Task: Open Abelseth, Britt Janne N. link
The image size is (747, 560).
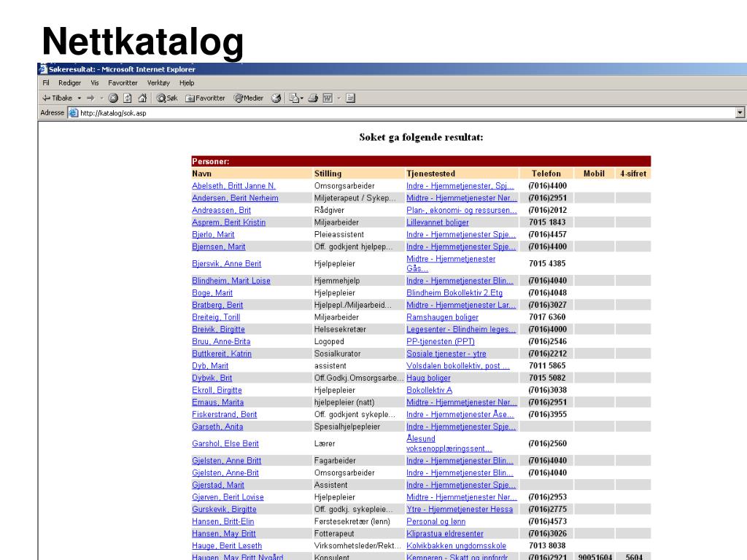Action: (x=233, y=186)
